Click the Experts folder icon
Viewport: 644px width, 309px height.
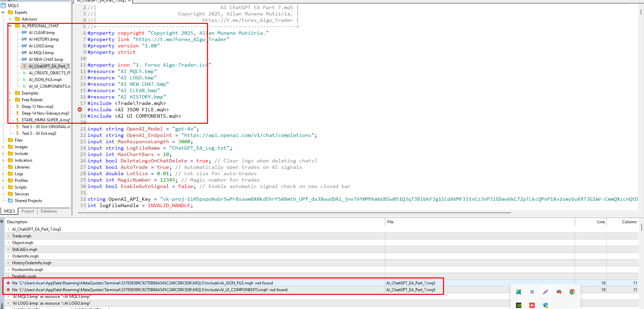click(x=10, y=12)
